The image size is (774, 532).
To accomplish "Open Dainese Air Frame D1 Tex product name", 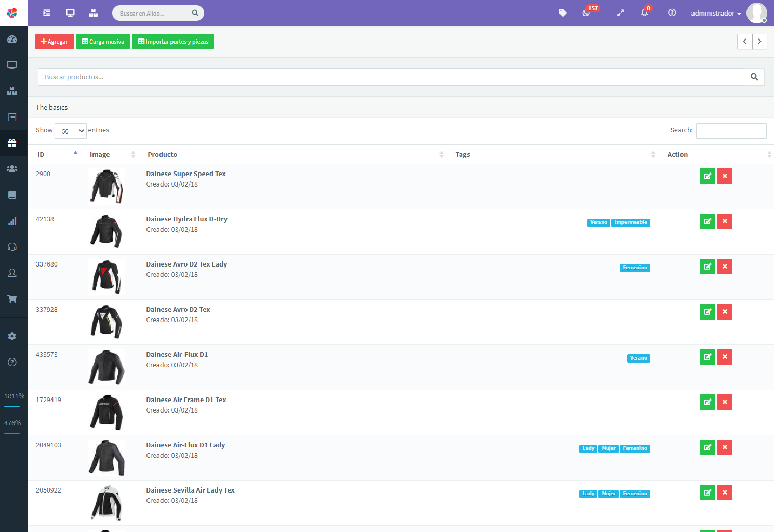I will tap(186, 400).
